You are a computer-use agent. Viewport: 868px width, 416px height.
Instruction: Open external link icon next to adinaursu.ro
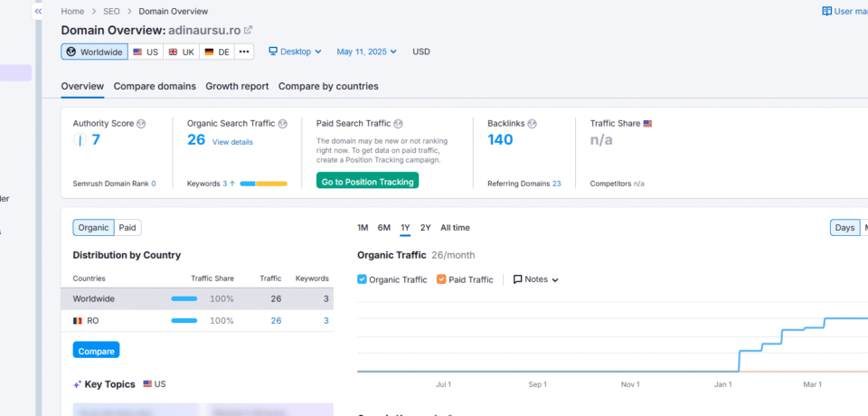click(x=249, y=30)
